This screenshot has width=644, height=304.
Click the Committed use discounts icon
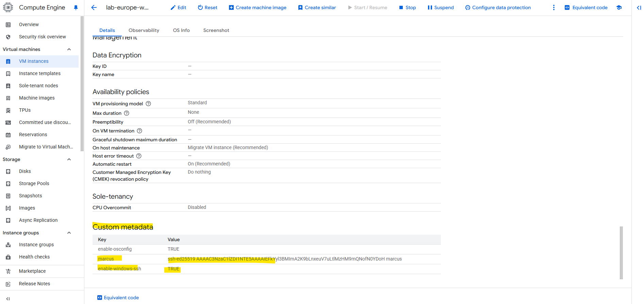8,123
